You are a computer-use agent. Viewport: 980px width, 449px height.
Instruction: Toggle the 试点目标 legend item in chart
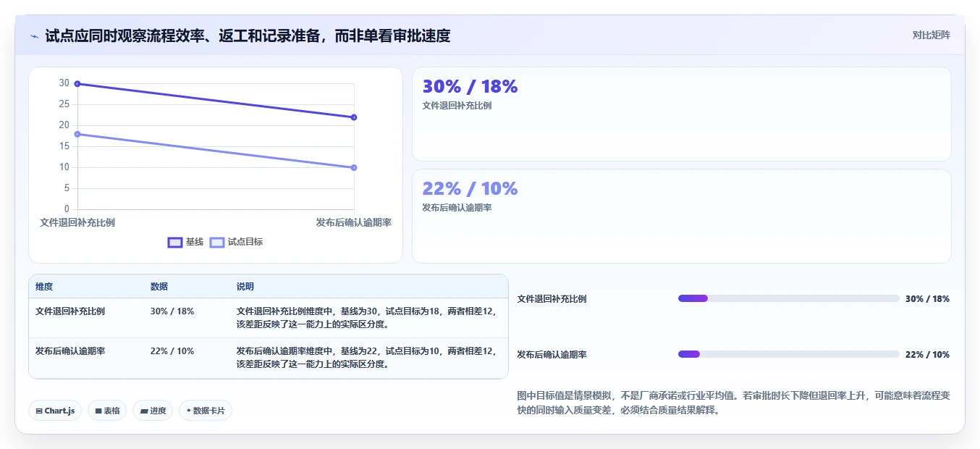click(236, 242)
